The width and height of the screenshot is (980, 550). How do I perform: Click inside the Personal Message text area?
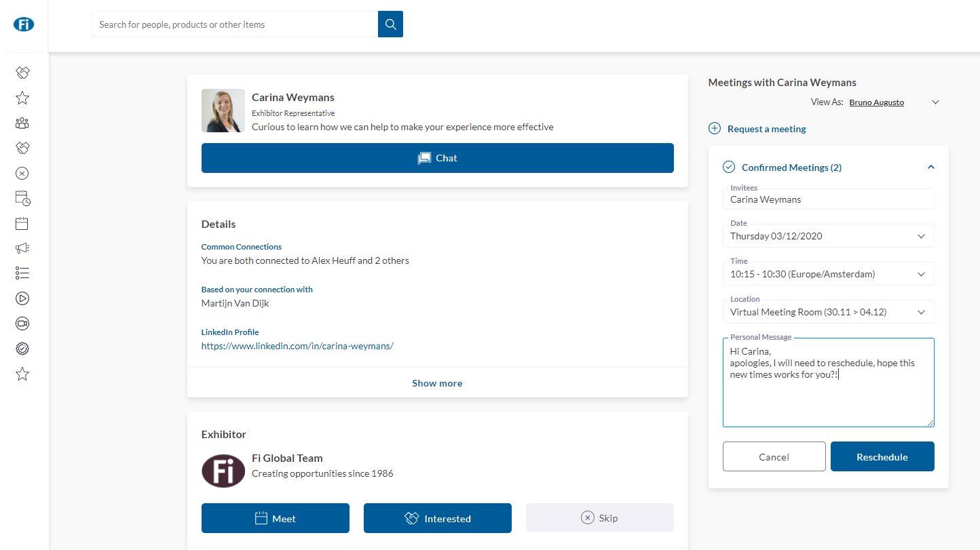point(828,382)
